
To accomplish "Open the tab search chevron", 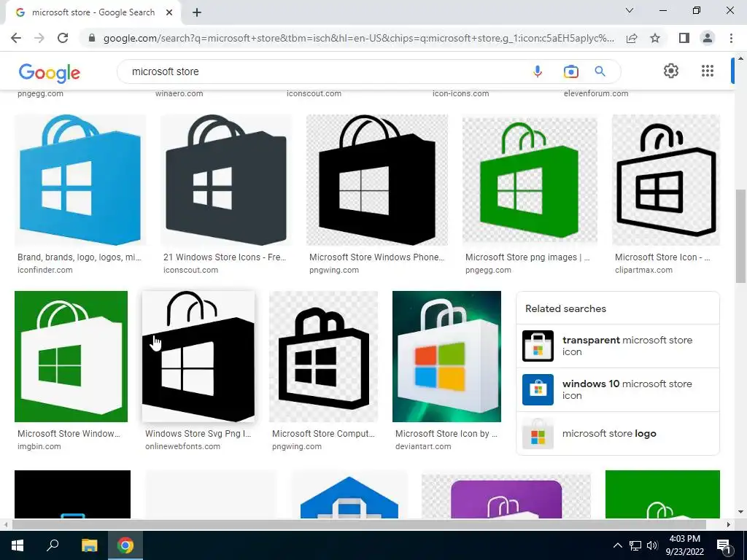I will tap(630, 10).
